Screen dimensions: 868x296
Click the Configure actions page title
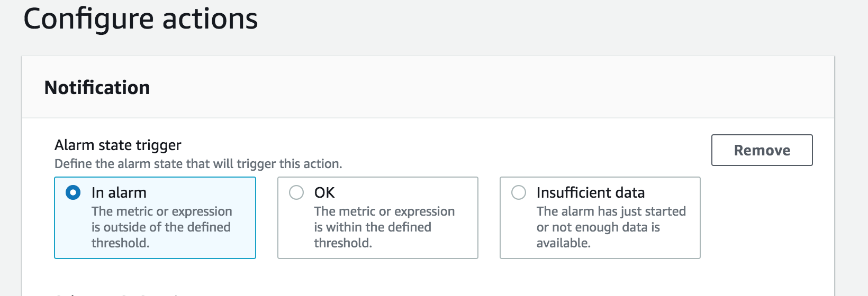coord(141,19)
